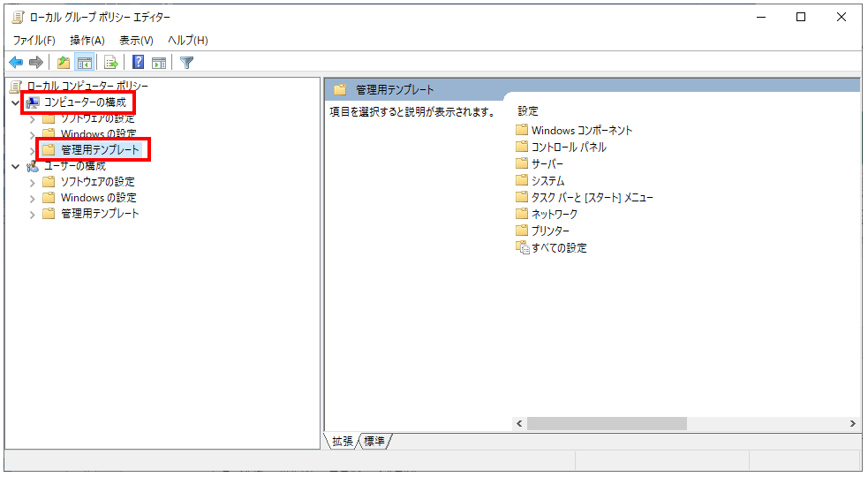Switch to the 拡張 tab
The width and height of the screenshot is (868, 477).
(342, 442)
